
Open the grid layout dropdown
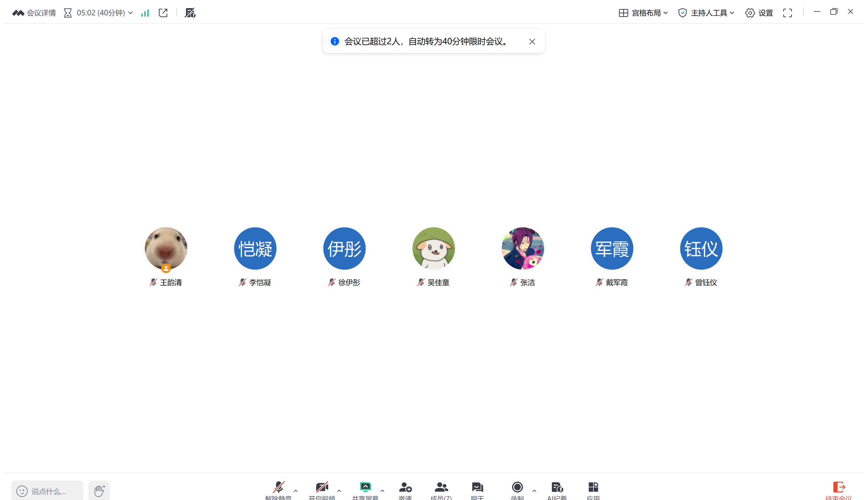pos(643,13)
